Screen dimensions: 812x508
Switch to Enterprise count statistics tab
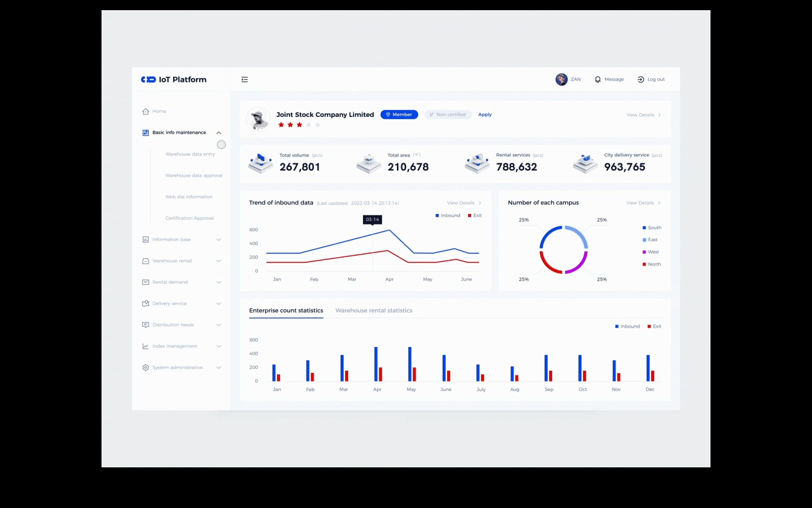click(x=286, y=310)
